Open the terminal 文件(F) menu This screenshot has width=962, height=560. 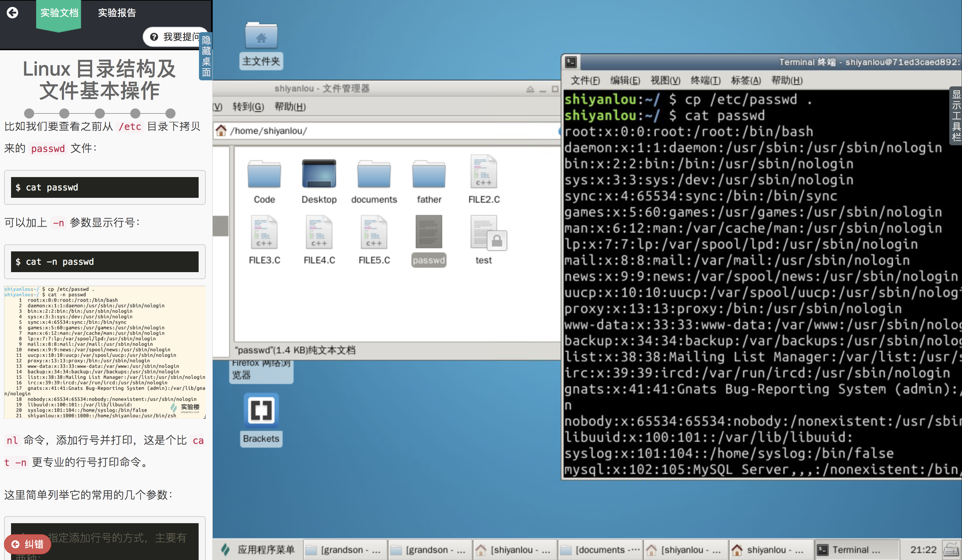585,80
